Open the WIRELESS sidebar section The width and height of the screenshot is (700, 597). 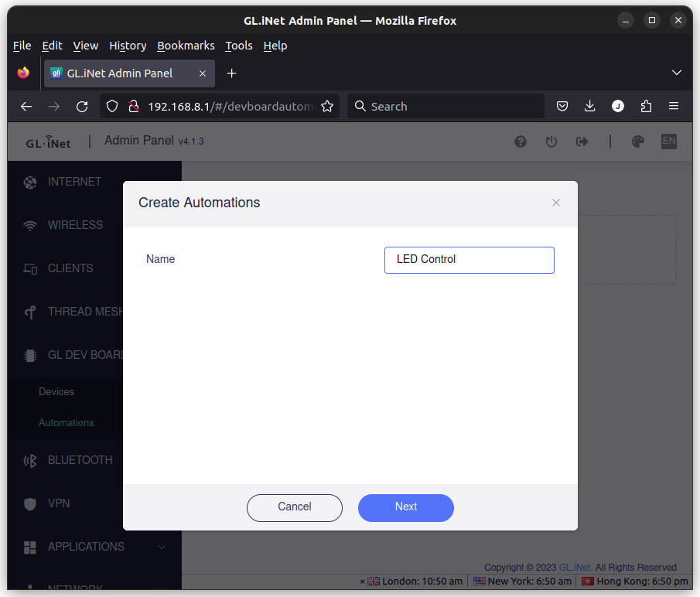pyautogui.click(x=76, y=225)
